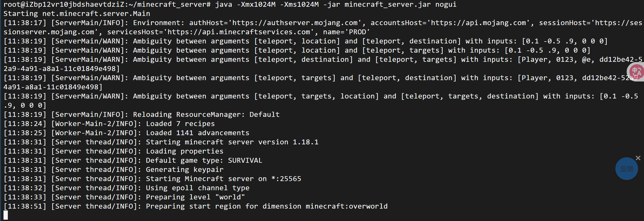Click 'Using epoll channel type' line
The width and height of the screenshot is (644, 221).
(x=198, y=188)
